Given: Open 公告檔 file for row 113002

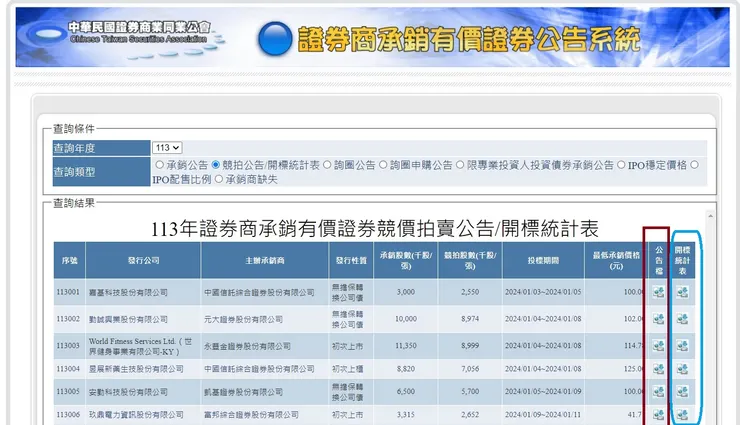Looking at the screenshot, I should pyautogui.click(x=658, y=319).
